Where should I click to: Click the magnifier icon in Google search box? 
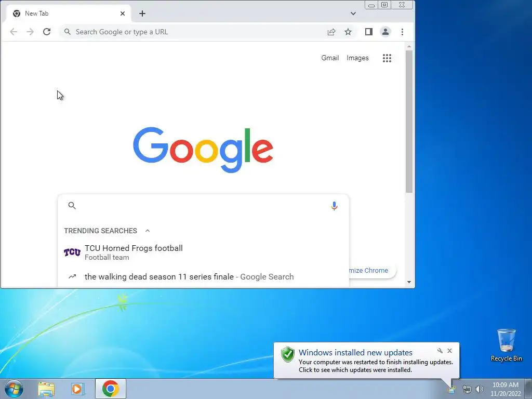click(72, 206)
